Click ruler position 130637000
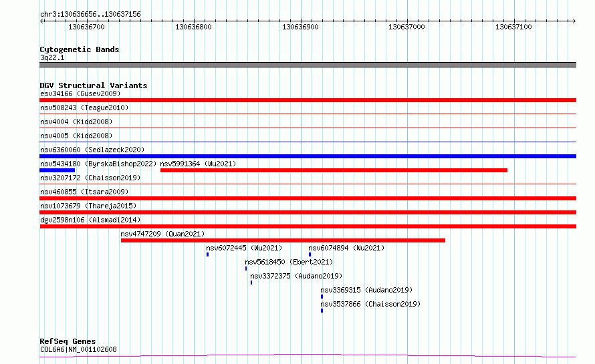The width and height of the screenshot is (595, 364). pos(406,27)
